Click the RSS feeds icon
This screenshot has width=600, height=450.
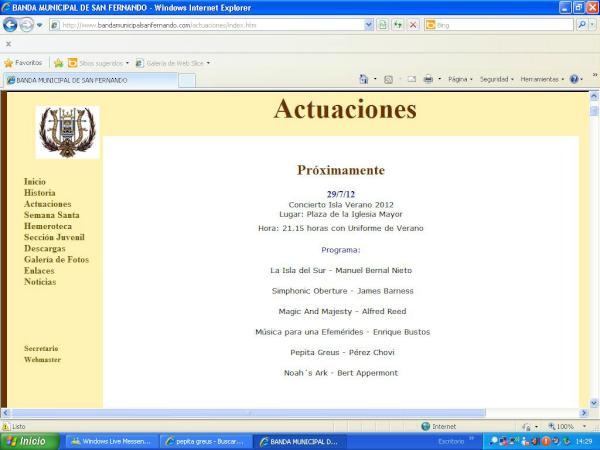[388, 80]
